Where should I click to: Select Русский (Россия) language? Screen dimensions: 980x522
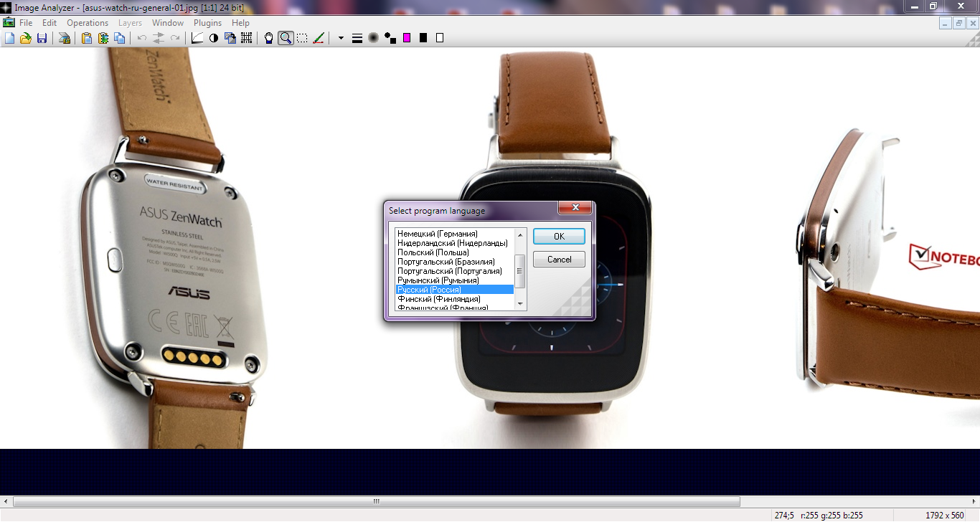click(x=455, y=290)
